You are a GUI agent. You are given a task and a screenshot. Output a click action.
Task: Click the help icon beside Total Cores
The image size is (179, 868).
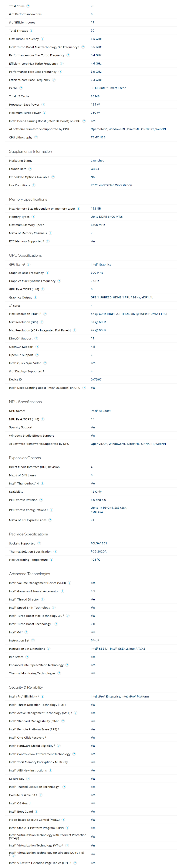click(28, 6)
